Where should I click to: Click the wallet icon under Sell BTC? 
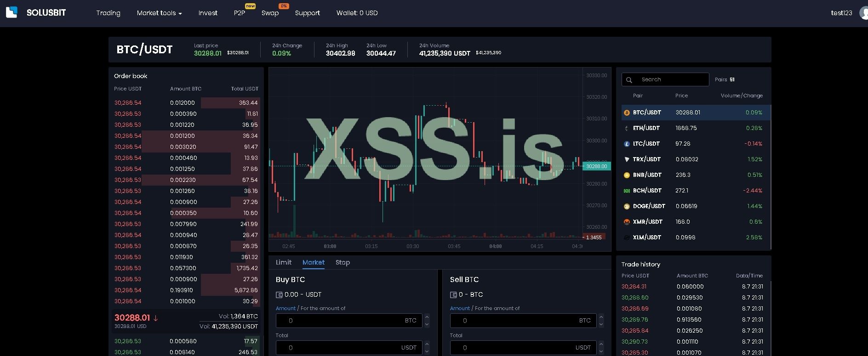pos(453,295)
